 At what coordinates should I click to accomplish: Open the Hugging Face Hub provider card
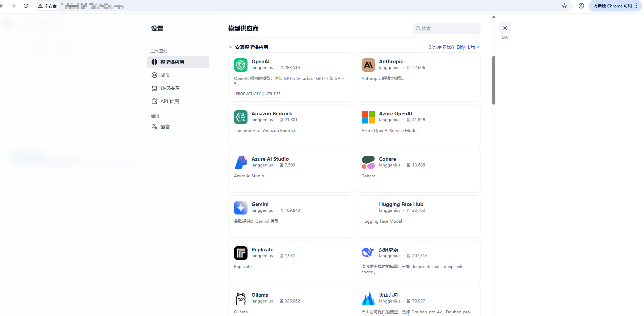pos(418,217)
